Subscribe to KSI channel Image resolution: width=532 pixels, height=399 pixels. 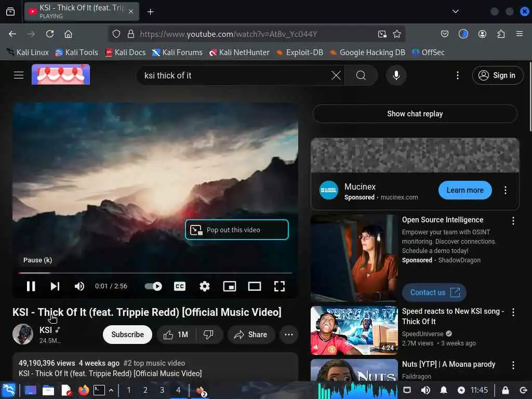coord(128,335)
